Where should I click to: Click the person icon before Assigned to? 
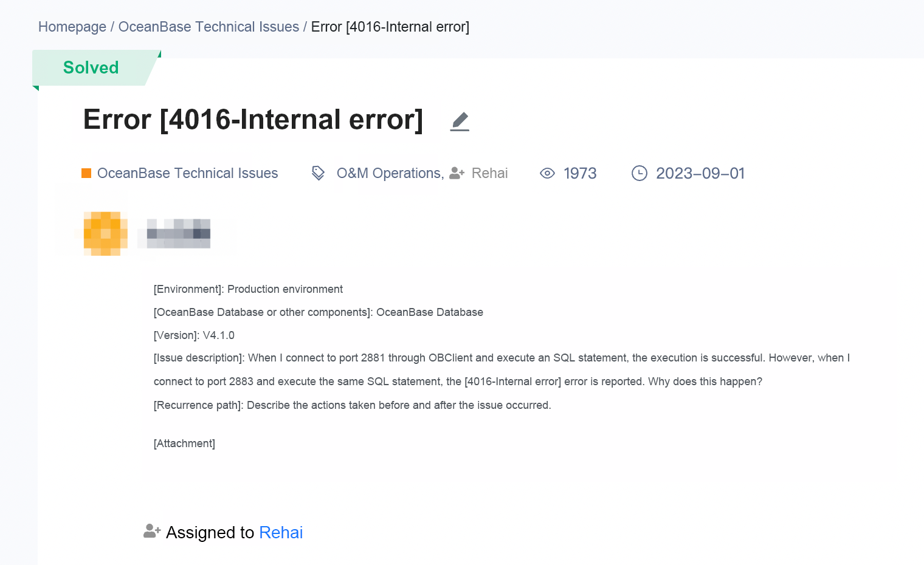152,531
